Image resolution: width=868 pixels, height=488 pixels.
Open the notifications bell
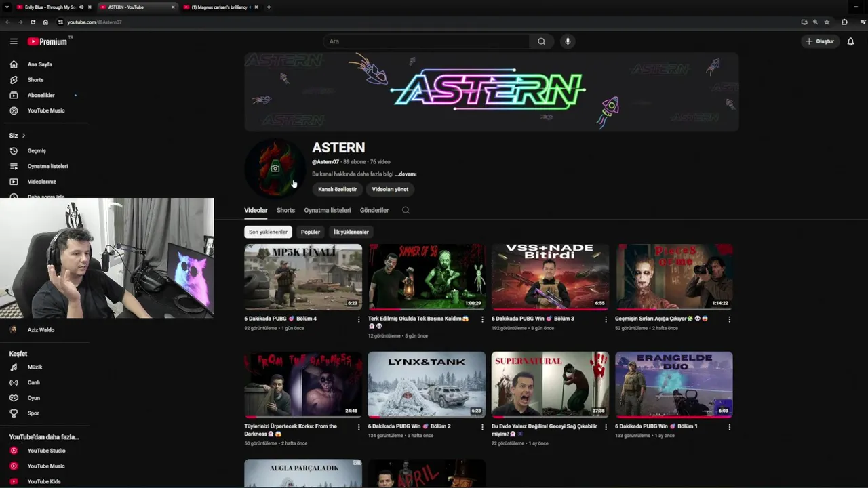(850, 41)
